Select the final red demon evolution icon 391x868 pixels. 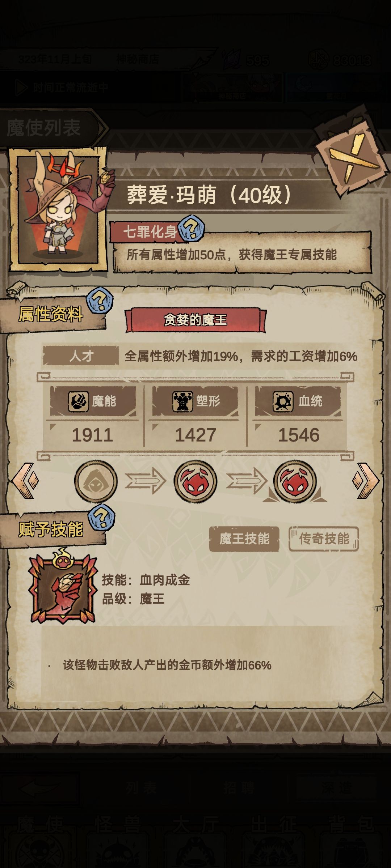295,481
